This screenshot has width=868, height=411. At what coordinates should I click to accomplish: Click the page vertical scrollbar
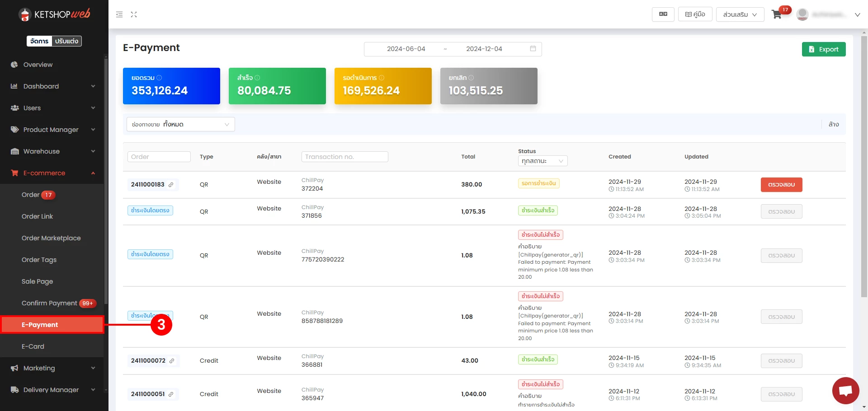coord(864,167)
